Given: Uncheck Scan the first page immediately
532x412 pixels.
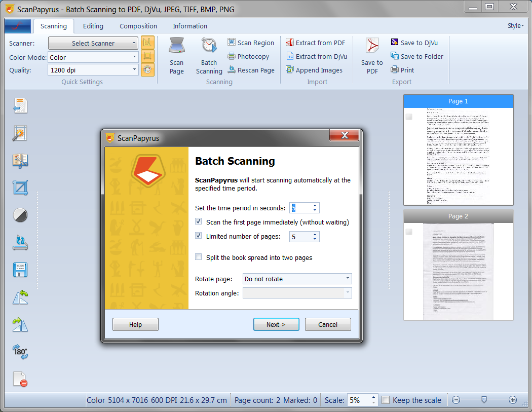Looking at the screenshot, I should click(x=199, y=221).
